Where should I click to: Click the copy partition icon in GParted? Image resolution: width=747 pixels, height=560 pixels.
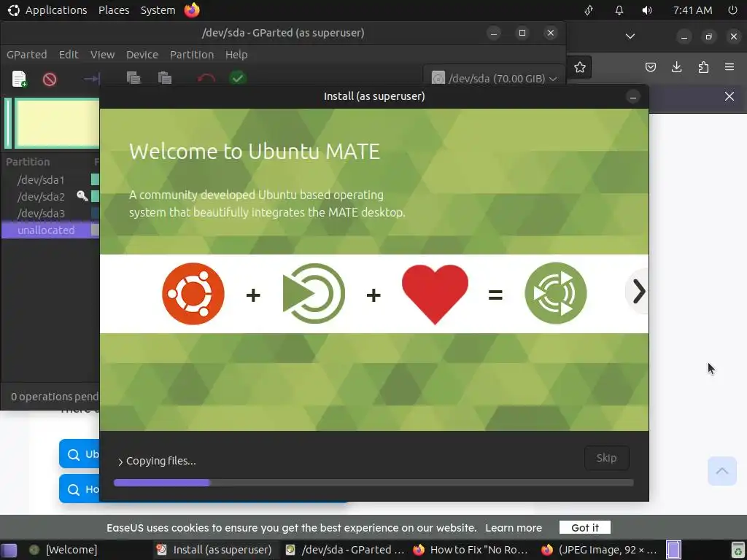133,78
